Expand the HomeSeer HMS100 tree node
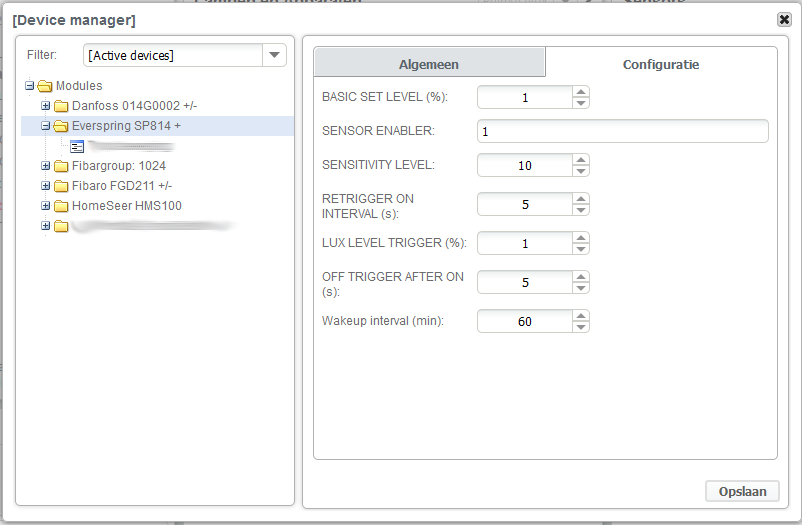This screenshot has height=525, width=802. (46, 206)
